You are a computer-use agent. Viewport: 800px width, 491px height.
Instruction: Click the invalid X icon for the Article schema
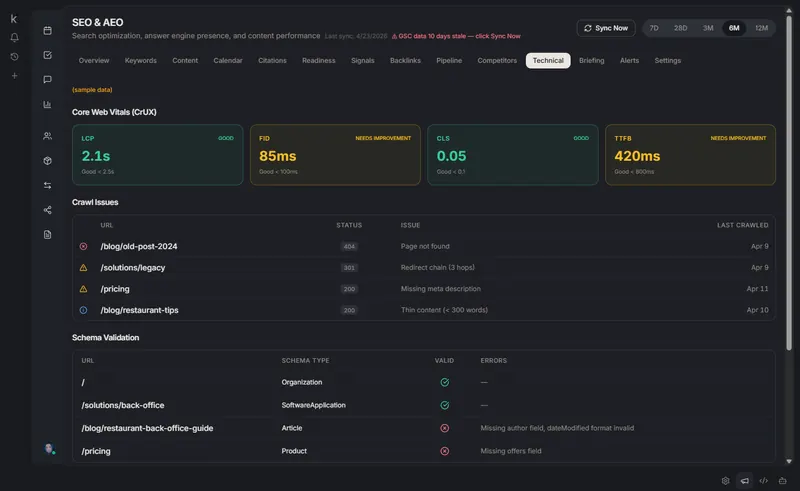tap(444, 428)
